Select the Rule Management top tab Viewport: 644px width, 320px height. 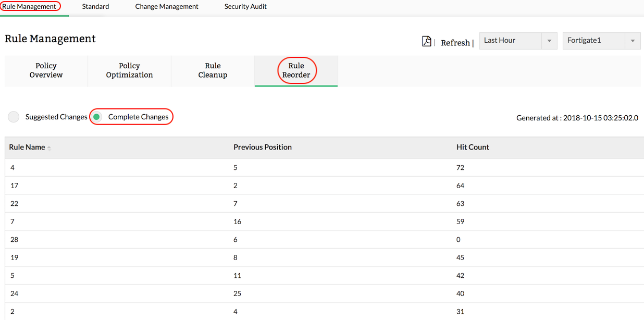(x=29, y=7)
